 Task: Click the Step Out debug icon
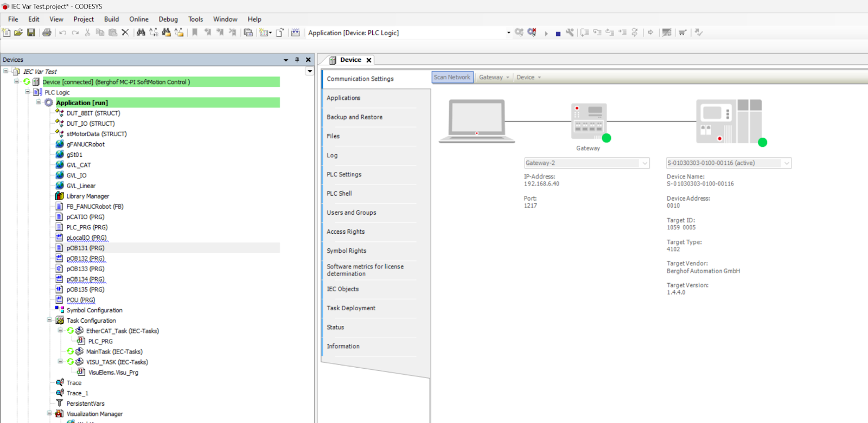tap(610, 33)
